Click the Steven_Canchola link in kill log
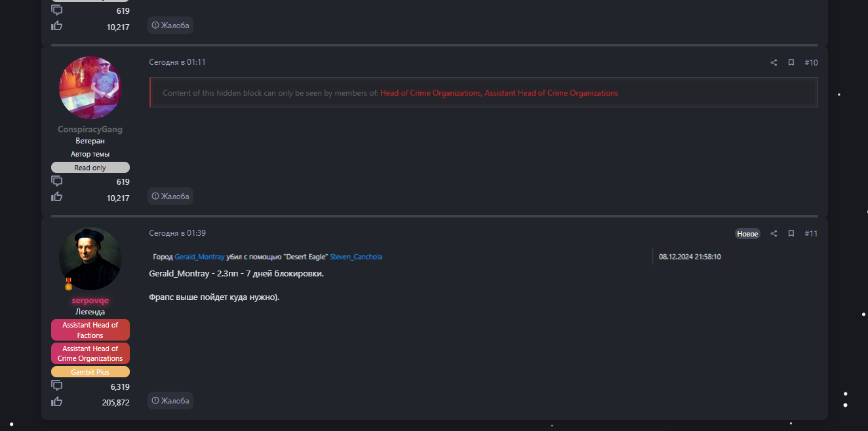The height and width of the screenshot is (431, 868). tap(356, 257)
